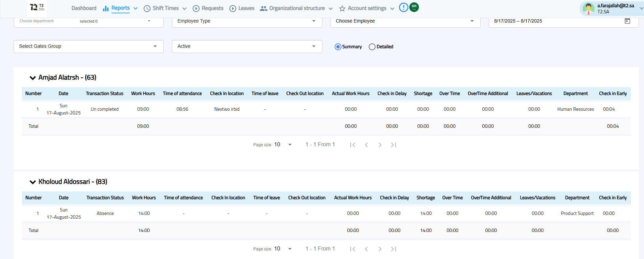Select the Summary radio button

(338, 47)
